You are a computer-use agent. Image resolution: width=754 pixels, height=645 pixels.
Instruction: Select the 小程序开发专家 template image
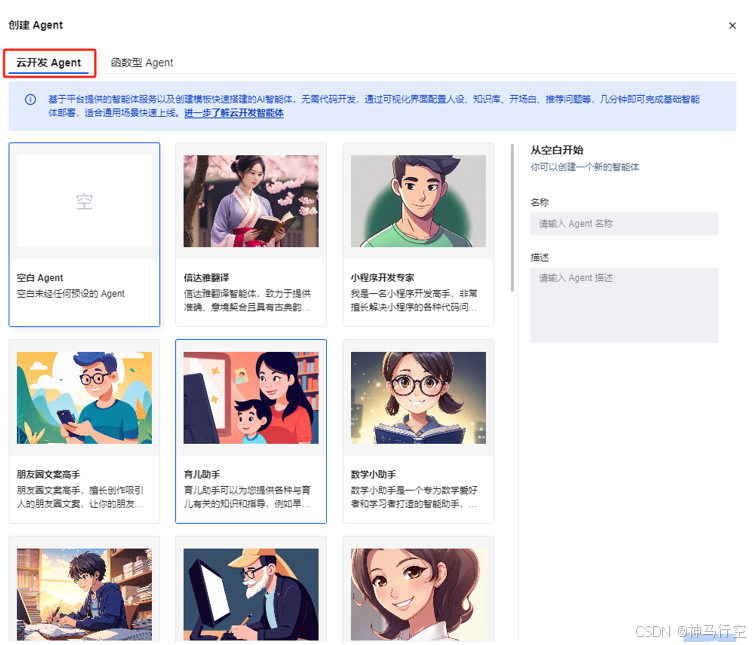click(418, 201)
